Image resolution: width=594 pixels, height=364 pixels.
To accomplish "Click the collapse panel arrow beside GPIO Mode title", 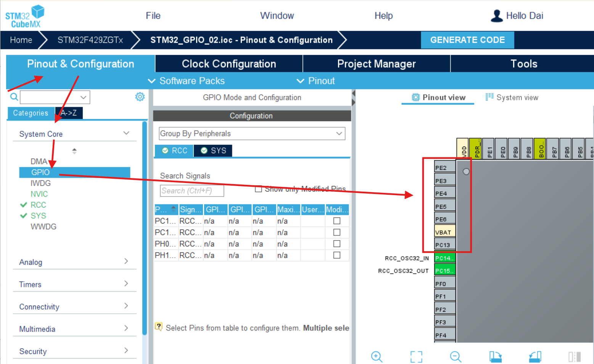I will click(x=353, y=93).
